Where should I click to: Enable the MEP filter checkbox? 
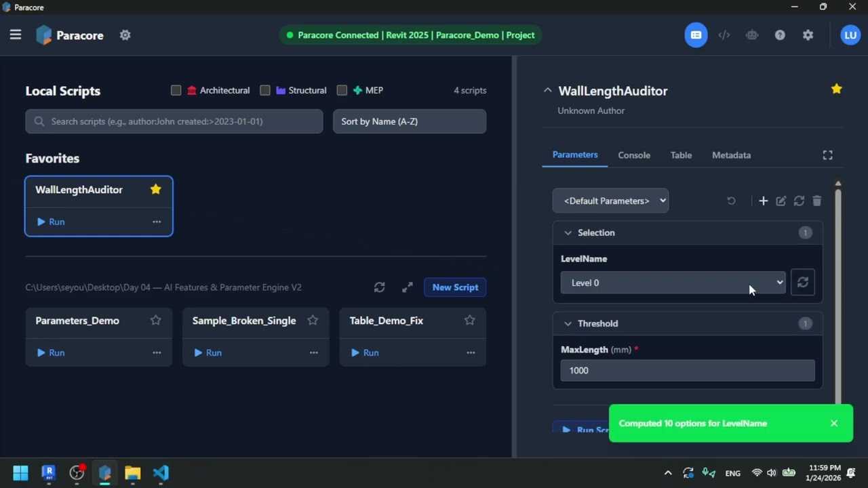[x=342, y=90]
